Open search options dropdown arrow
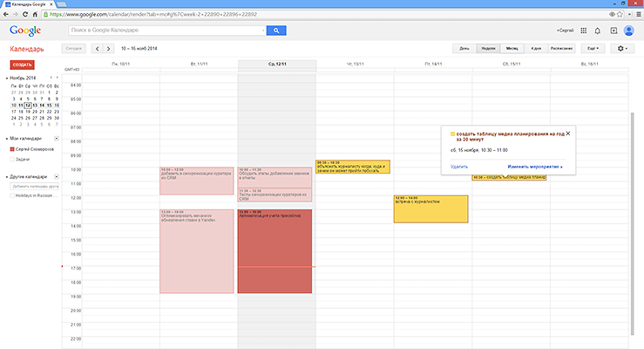Image resolution: width=644 pixels, height=349 pixels. click(263, 31)
